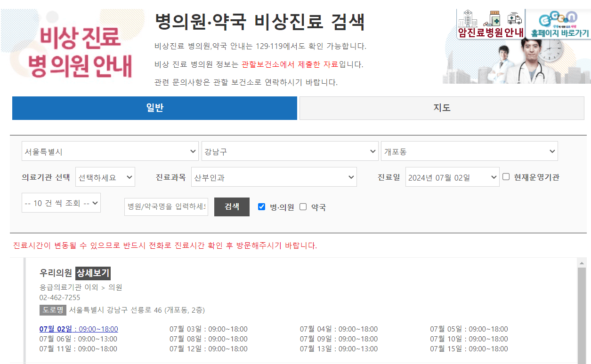The image size is (591, 364).
Task: Open the 산부인과 medical department dropdown
Action: tap(273, 177)
